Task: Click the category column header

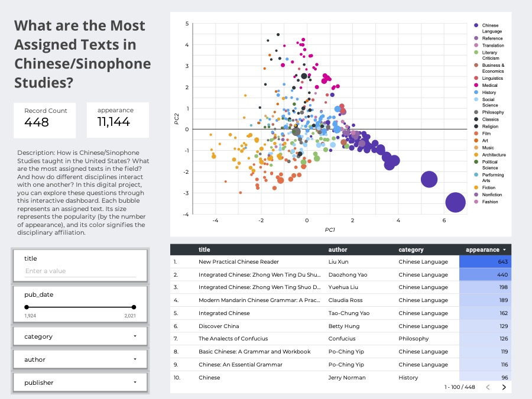Action: 411,250
